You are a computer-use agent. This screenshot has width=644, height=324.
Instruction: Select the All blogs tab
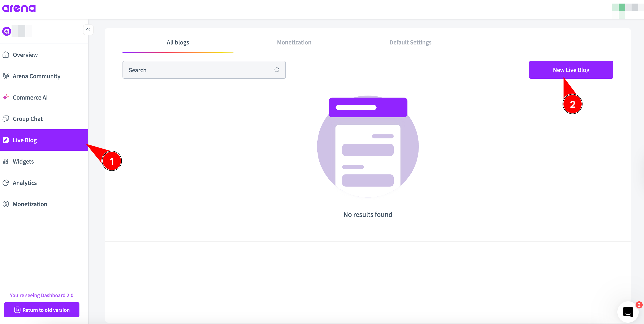click(178, 42)
